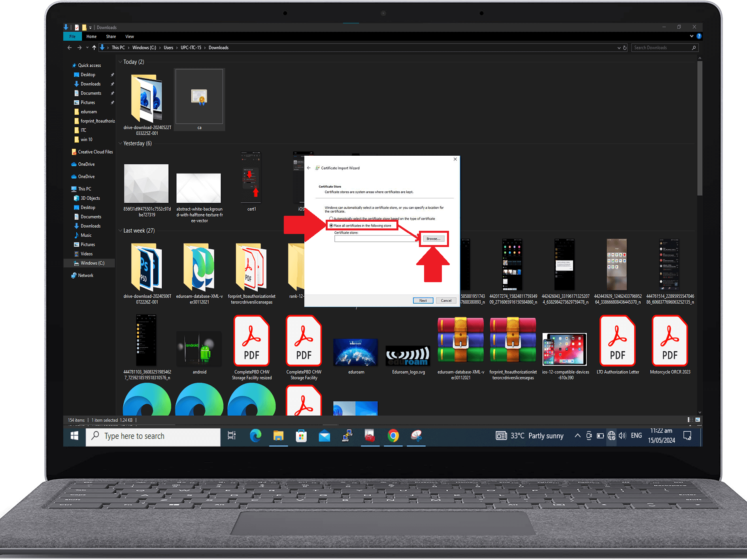This screenshot has width=747, height=560.
Task: Open Music folder in sidebar
Action: tap(86, 235)
